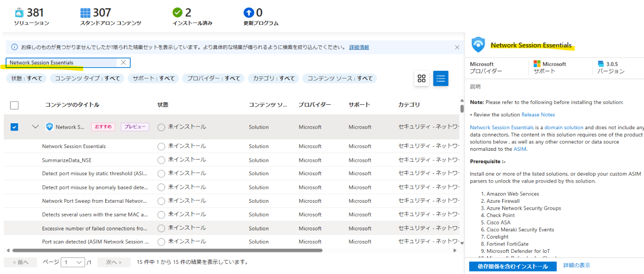Click status circle in Network Port Sweep row
The height and width of the screenshot is (274, 644).
coord(161,201)
